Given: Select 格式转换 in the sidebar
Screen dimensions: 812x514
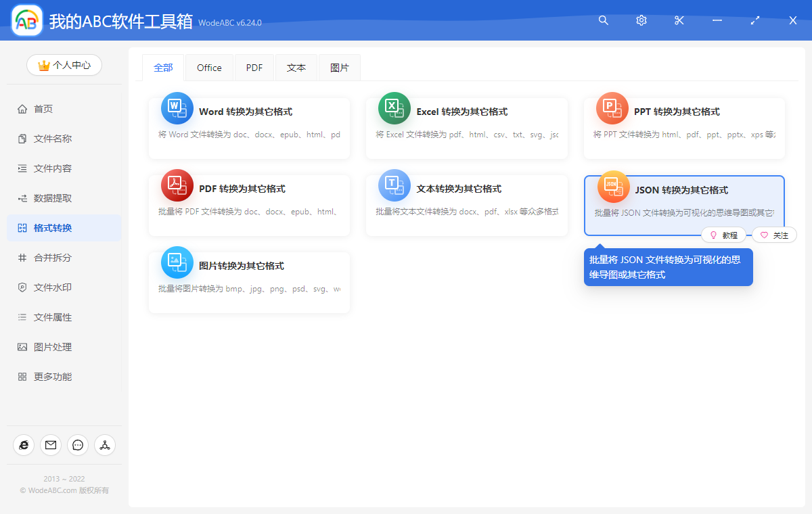Looking at the screenshot, I should click(64, 228).
